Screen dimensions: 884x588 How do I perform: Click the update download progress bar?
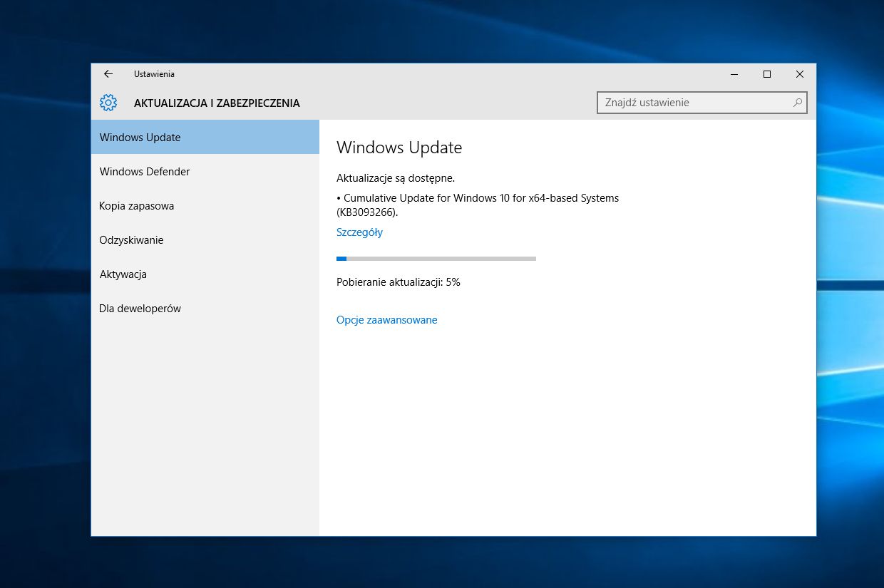click(x=436, y=259)
